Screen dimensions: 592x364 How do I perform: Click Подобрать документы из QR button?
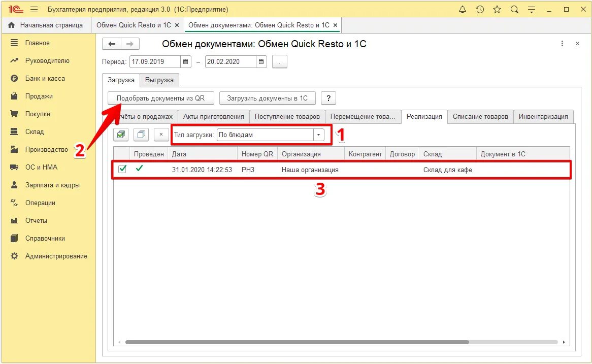(x=161, y=98)
